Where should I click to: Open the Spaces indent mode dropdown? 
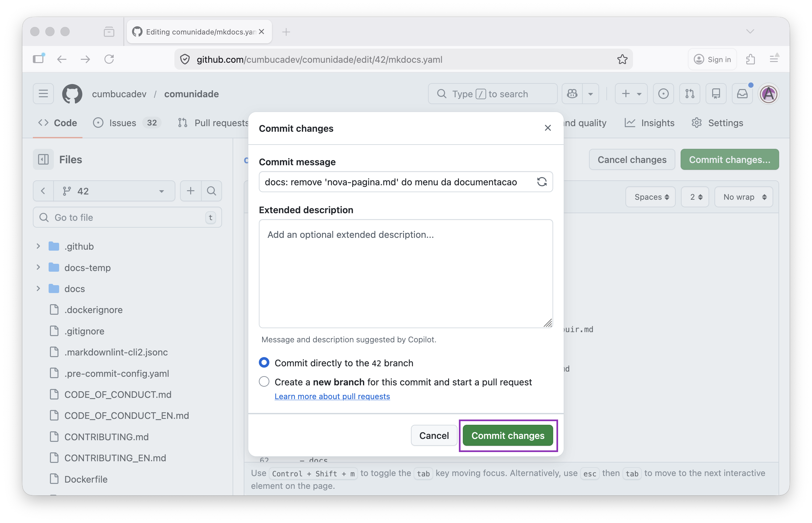tap(651, 197)
